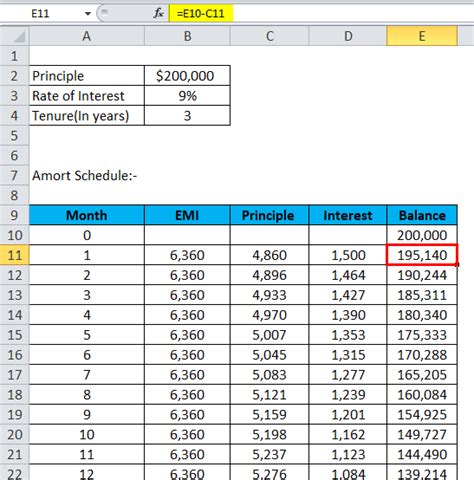The width and height of the screenshot is (474, 480).
Task: Click the 'Rate of Interest' cell
Action: pos(87,96)
